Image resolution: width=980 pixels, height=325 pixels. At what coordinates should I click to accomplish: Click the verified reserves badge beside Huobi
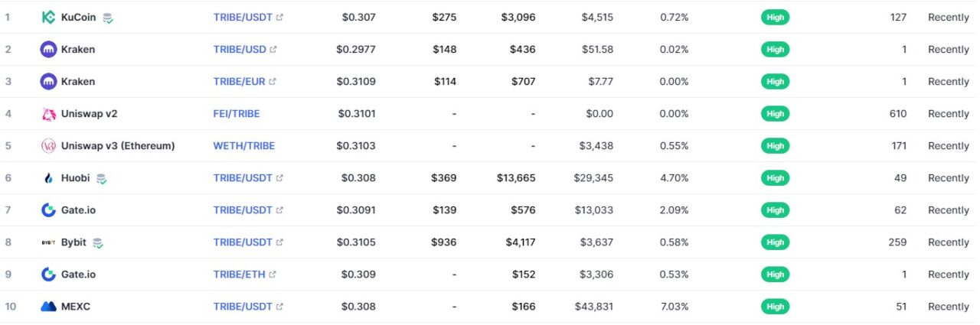click(x=101, y=178)
